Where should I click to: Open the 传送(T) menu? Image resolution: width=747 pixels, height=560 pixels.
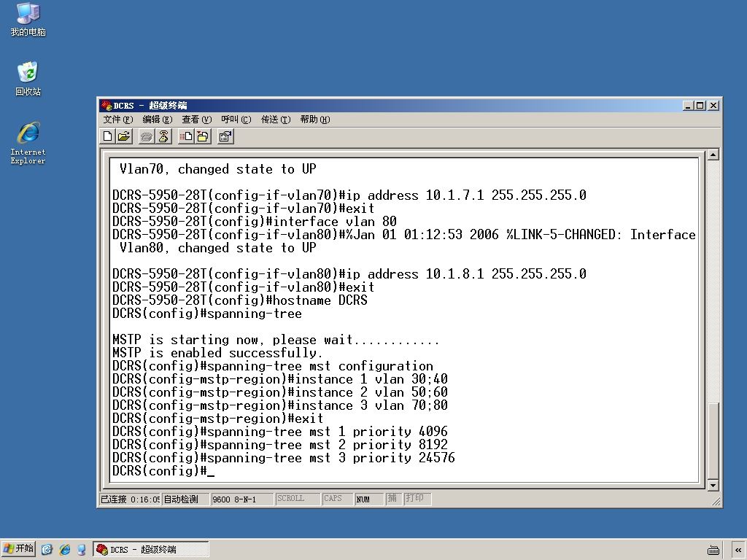pos(276,120)
